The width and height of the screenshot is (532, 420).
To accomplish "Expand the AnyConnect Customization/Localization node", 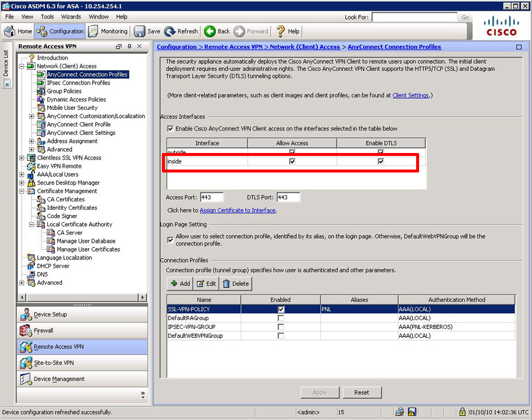I will coord(31,116).
